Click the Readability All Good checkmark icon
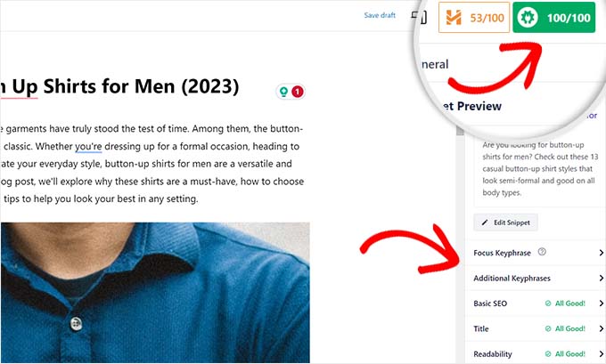The width and height of the screenshot is (606, 364). click(x=548, y=353)
